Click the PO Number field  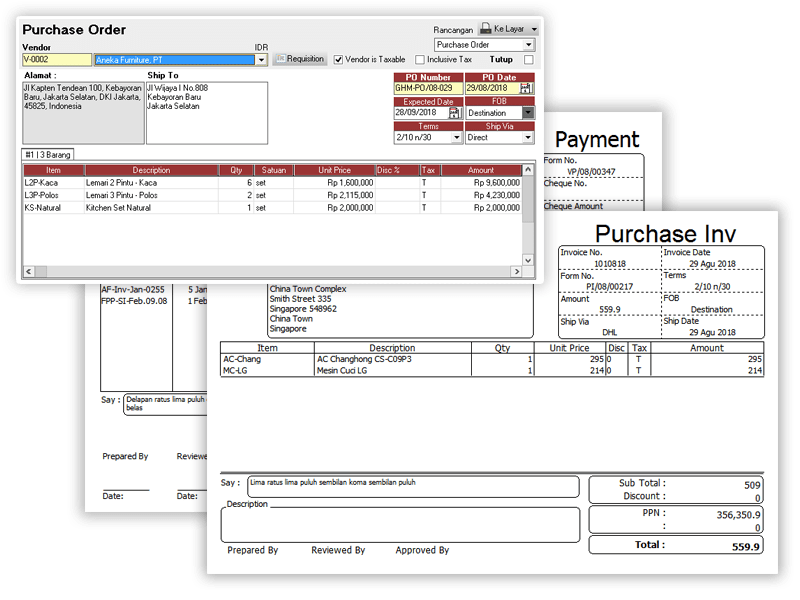[427, 88]
